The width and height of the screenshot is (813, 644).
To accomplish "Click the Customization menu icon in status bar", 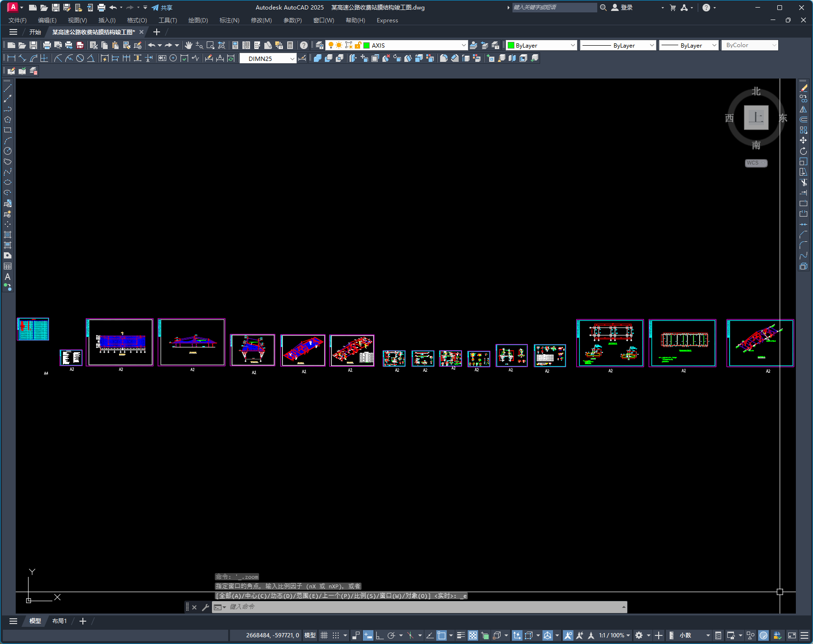I will point(804,635).
